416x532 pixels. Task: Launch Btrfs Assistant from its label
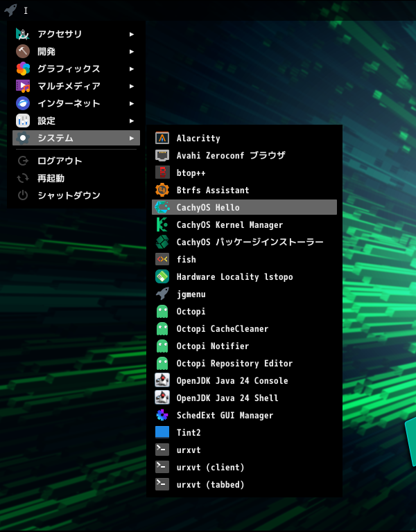coord(213,190)
